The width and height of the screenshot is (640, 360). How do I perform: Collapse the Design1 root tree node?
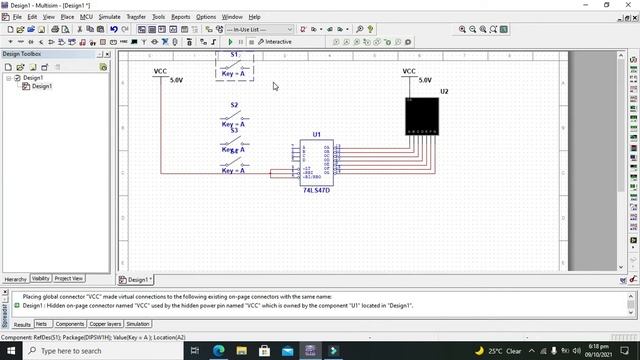pos(9,78)
